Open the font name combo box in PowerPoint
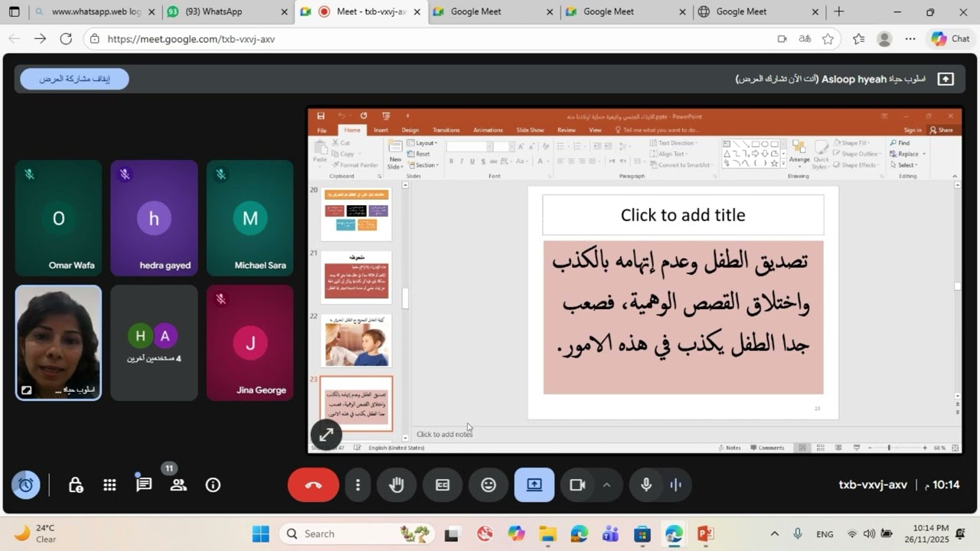 point(468,146)
